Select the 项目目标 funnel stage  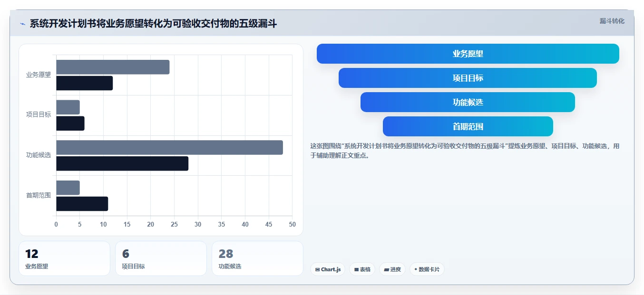(x=468, y=78)
